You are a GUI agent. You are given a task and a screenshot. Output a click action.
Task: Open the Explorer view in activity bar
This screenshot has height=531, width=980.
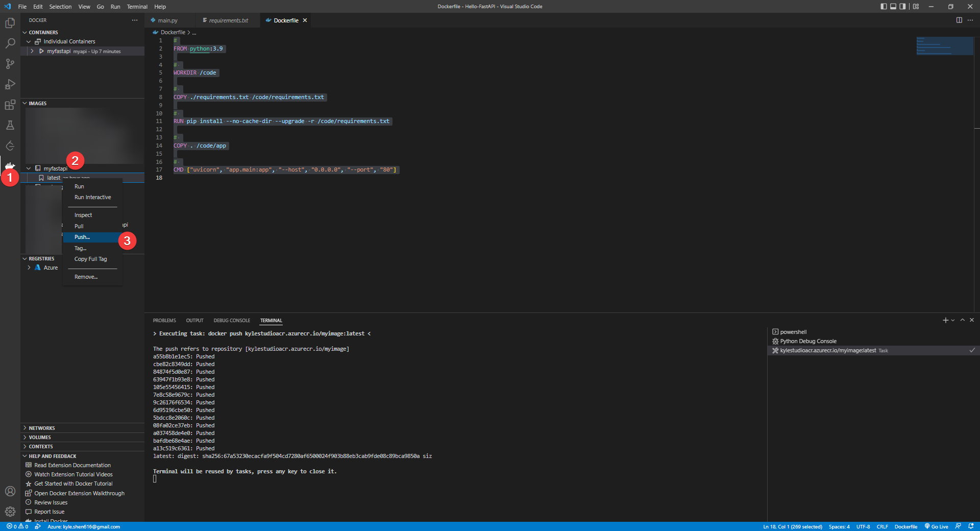pos(10,23)
